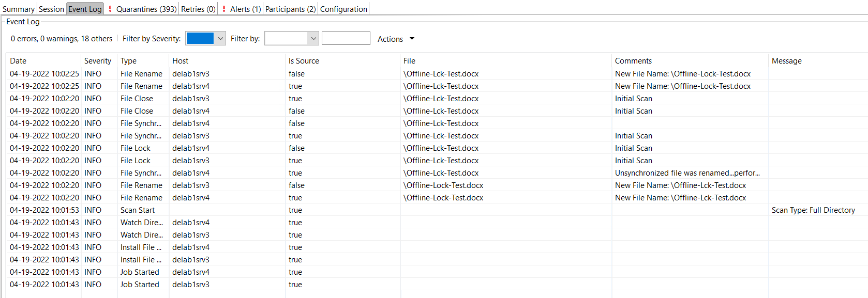Image resolution: width=868 pixels, height=298 pixels.
Task: Sort the log by Date column header
Action: 18,61
